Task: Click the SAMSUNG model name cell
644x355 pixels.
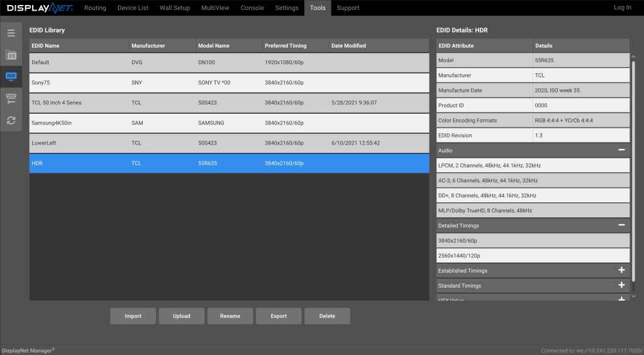Action: [x=211, y=123]
